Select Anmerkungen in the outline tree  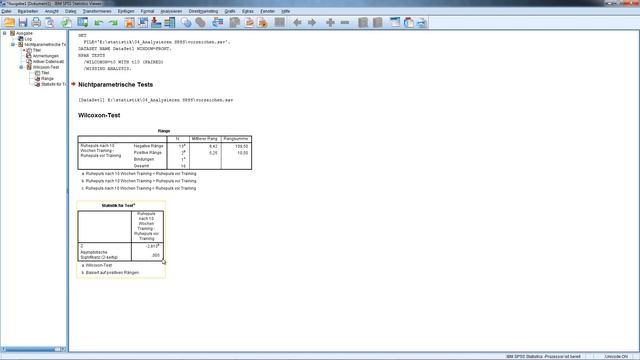coord(46,56)
